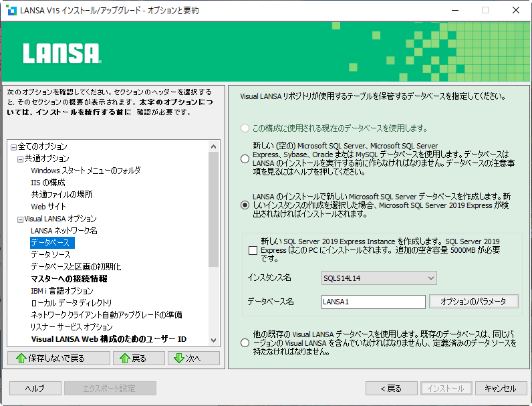This screenshot has width=532, height=406.
Task: Click the options tree vertical scrollbar thumb
Action: pos(213,209)
